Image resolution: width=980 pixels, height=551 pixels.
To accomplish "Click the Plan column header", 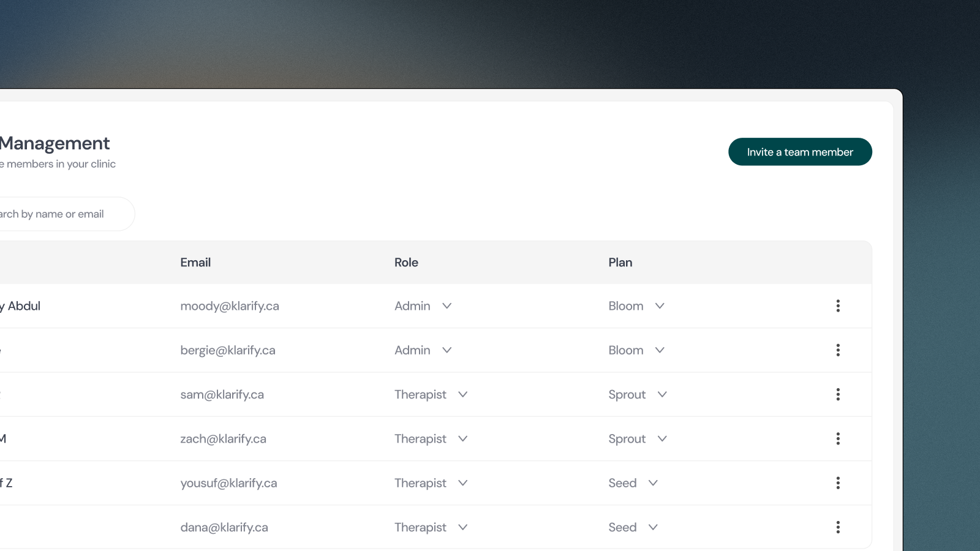I will [x=620, y=262].
